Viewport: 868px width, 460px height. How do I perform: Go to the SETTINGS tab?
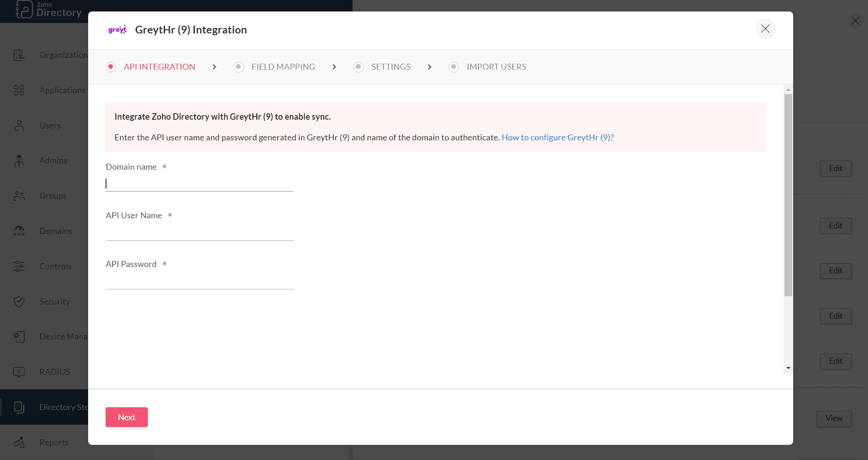point(391,67)
